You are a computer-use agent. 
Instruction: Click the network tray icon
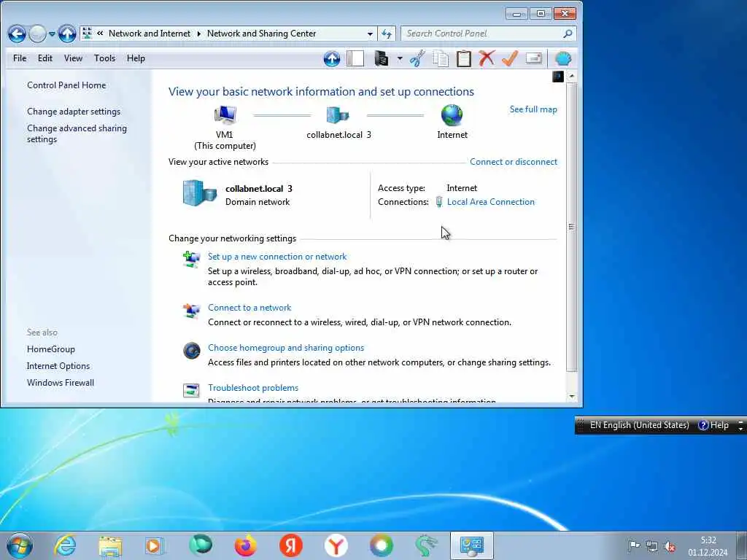tap(651, 547)
